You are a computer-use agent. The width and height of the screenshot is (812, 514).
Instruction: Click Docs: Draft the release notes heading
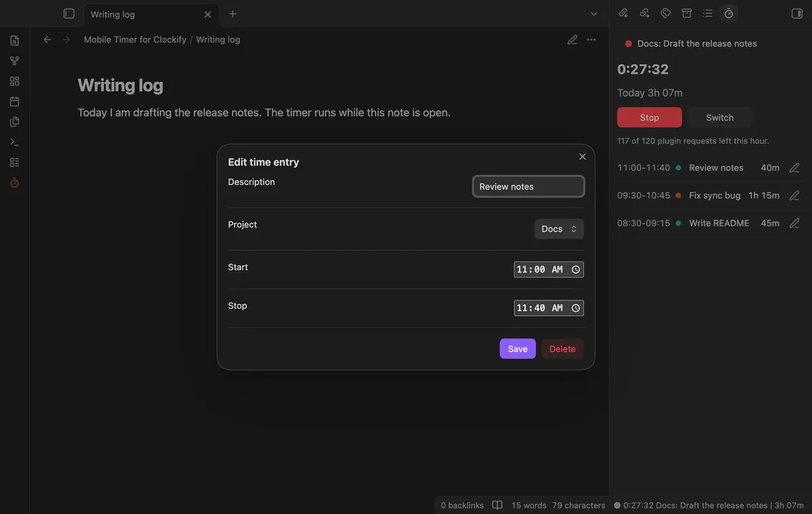(697, 43)
